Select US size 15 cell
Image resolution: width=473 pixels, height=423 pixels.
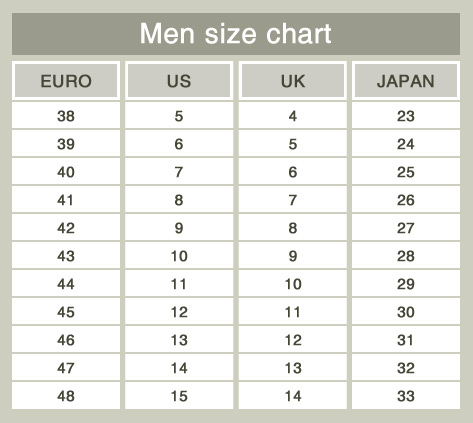pos(179,396)
